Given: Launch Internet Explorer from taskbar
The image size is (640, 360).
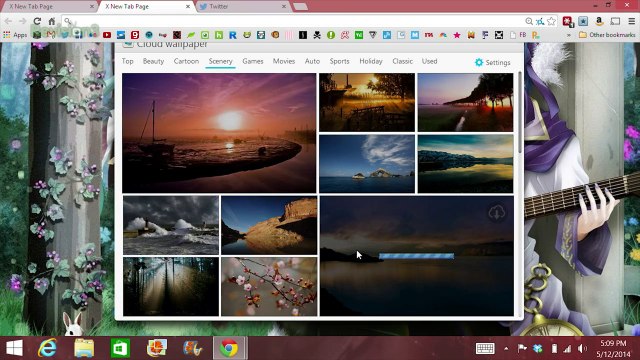Looking at the screenshot, I should pyautogui.click(x=47, y=349).
